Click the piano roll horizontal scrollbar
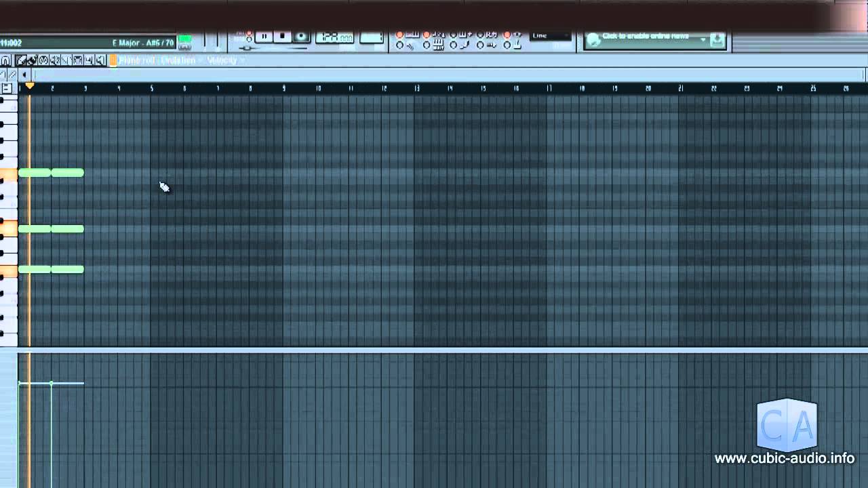Image resolution: width=868 pixels, height=488 pixels. pyautogui.click(x=448, y=75)
